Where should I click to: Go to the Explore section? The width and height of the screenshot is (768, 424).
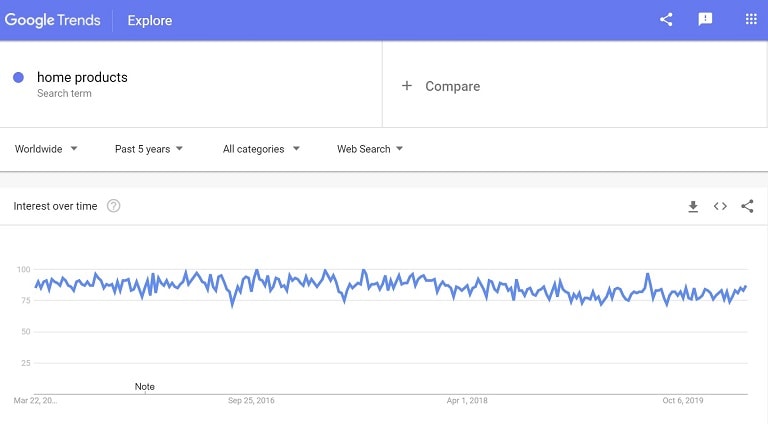150,21
